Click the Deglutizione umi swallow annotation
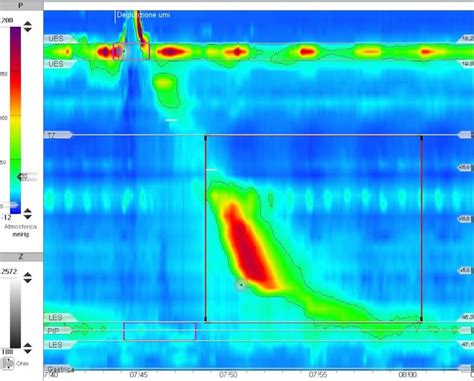This screenshot has width=474, height=381. click(x=143, y=15)
